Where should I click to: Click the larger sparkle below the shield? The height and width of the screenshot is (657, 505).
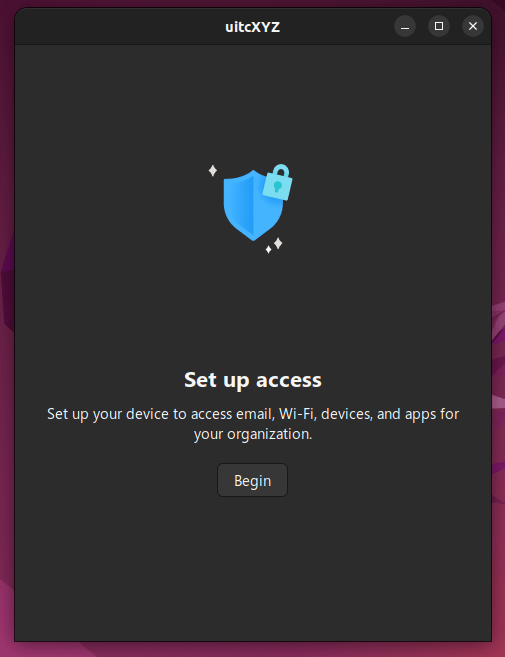click(x=278, y=243)
